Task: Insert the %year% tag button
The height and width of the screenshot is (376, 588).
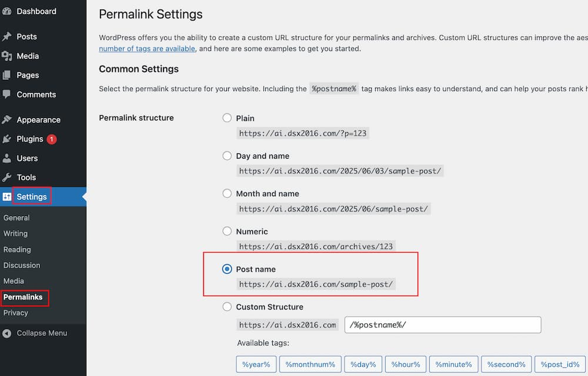Action: coord(256,364)
